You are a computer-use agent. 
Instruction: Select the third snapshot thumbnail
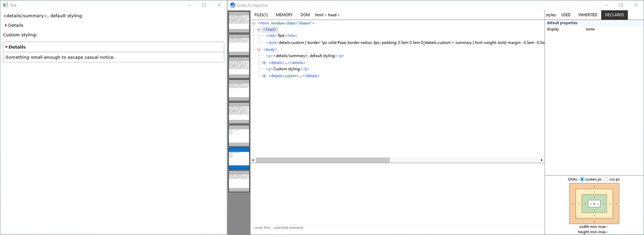(x=239, y=67)
